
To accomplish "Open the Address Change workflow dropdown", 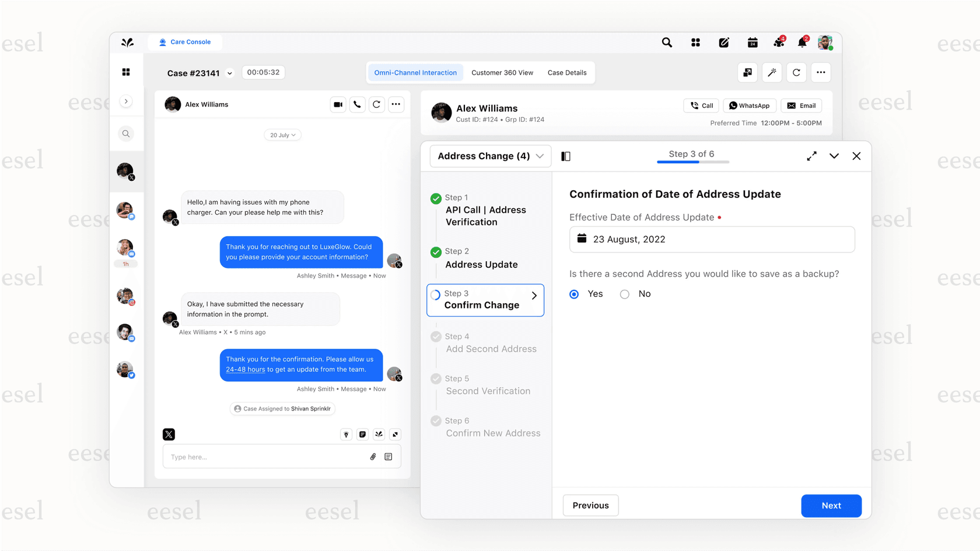I will pos(489,156).
